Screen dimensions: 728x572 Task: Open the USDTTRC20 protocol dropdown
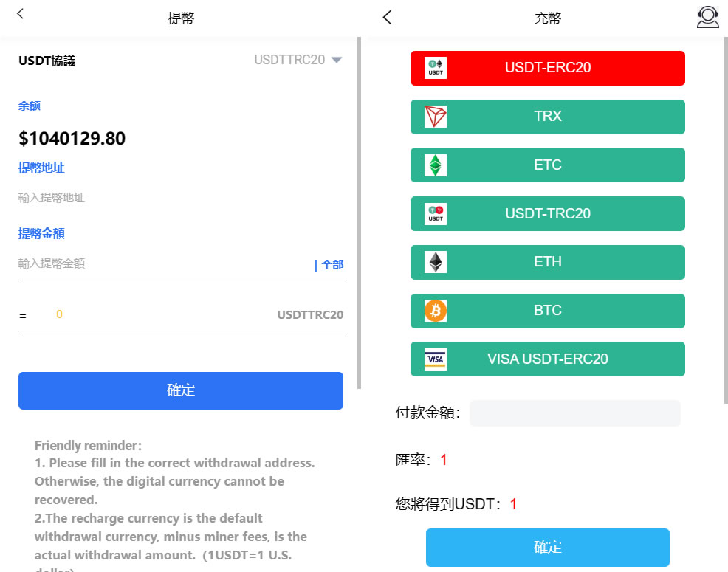298,61
